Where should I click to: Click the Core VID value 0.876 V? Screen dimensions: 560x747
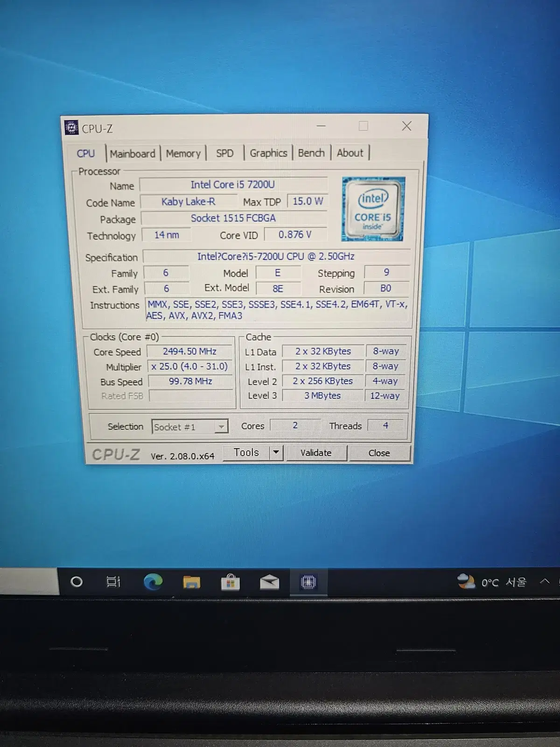[295, 234]
